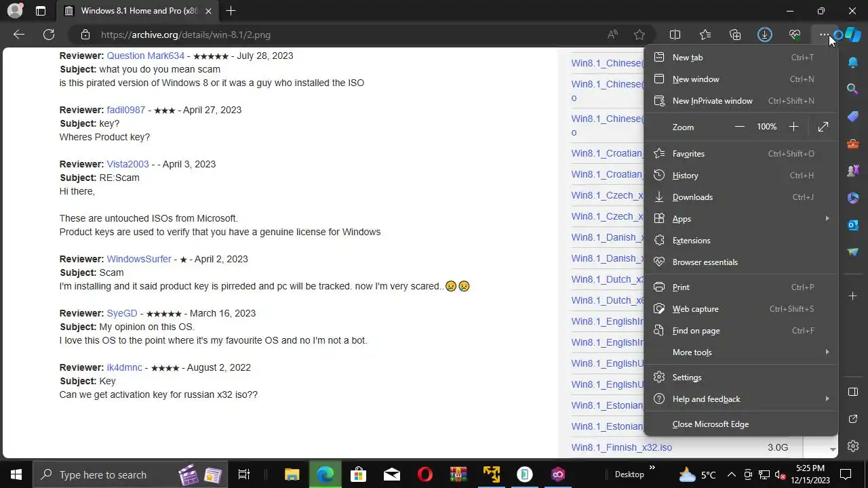Open tab actions menu icon

pyautogui.click(x=41, y=11)
